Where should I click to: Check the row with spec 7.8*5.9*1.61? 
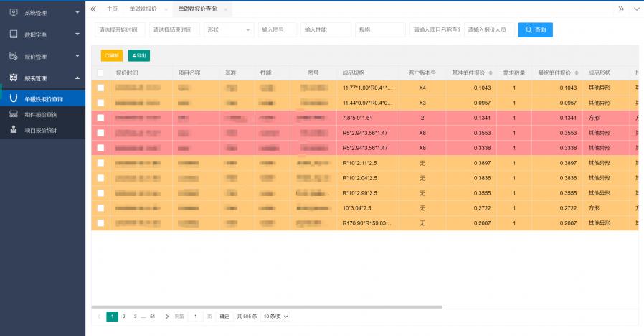pos(100,118)
